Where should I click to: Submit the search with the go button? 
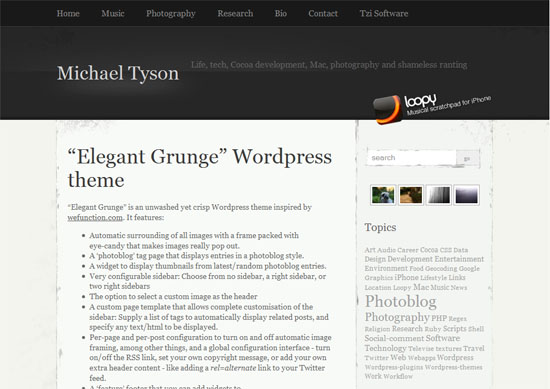pyautogui.click(x=467, y=159)
